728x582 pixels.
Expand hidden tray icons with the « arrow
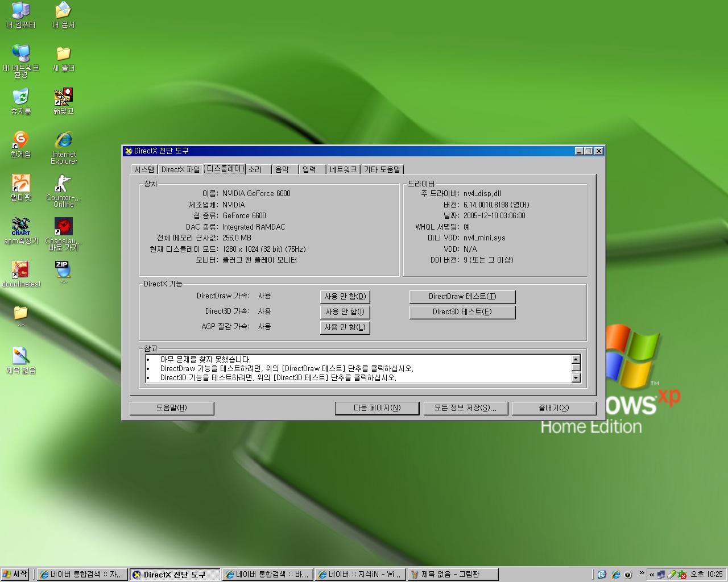[652, 575]
